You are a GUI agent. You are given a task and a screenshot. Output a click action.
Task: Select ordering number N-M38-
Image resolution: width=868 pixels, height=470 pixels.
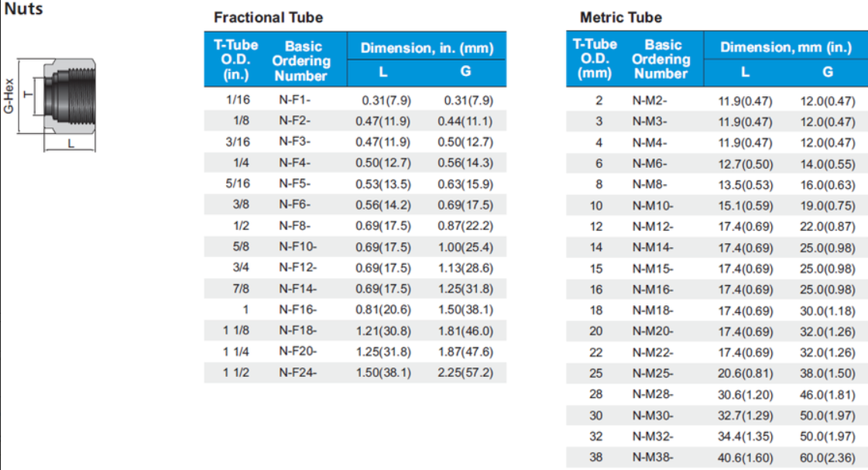click(x=653, y=457)
